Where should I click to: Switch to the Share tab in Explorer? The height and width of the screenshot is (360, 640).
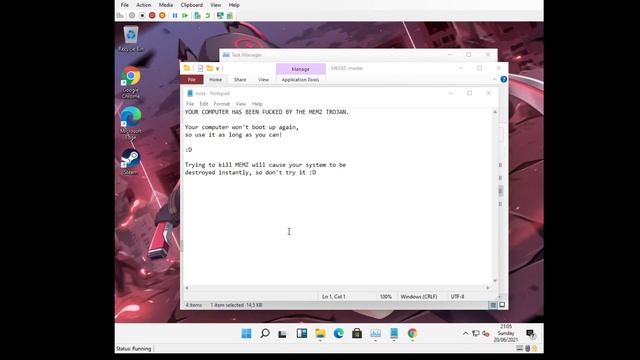coord(240,80)
